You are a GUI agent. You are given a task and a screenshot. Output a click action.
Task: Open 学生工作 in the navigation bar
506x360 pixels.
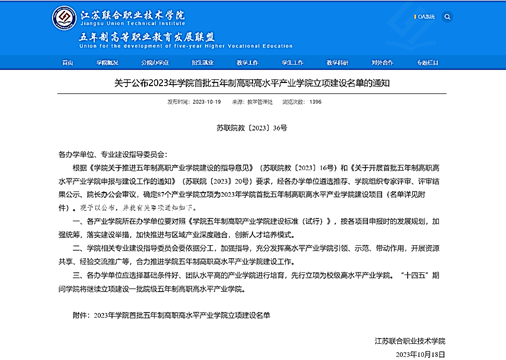pos(292,62)
